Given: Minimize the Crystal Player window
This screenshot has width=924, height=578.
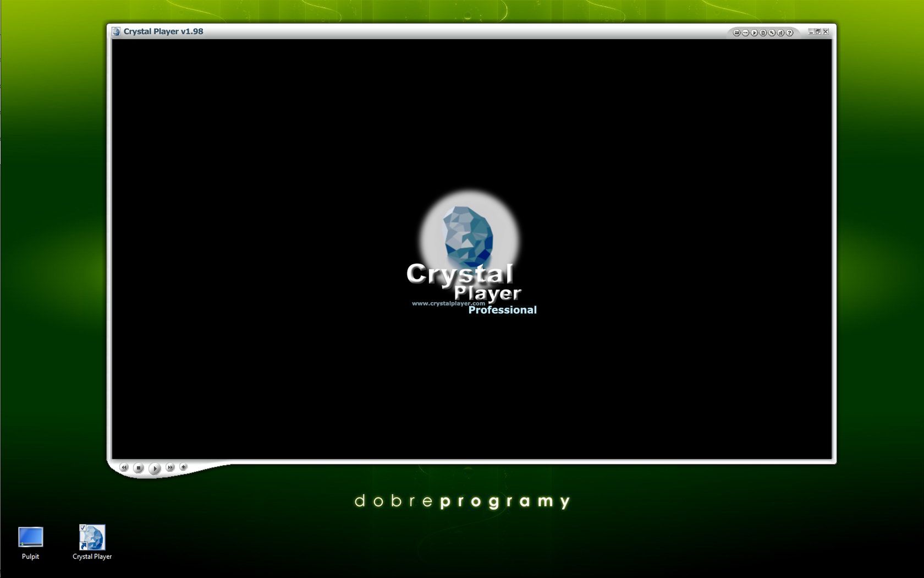Looking at the screenshot, I should tap(811, 32).
